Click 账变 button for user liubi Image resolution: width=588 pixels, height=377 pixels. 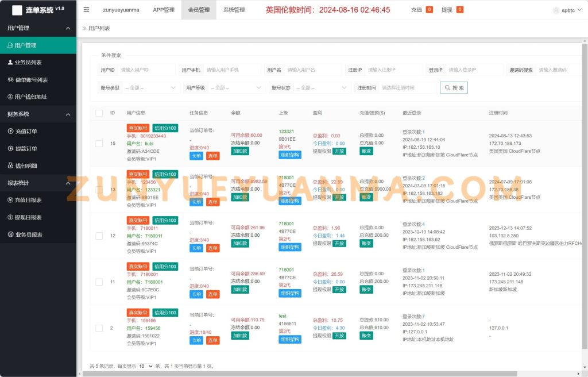tap(366, 151)
